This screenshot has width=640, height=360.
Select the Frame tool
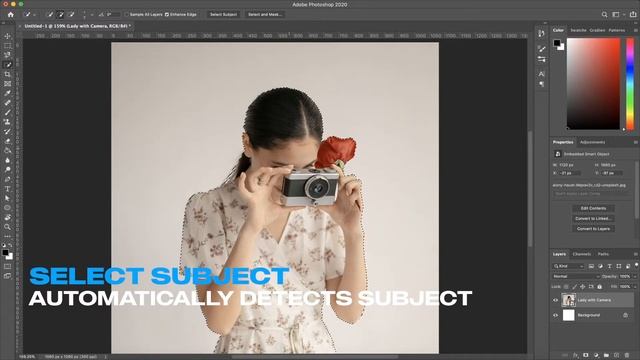[7, 84]
